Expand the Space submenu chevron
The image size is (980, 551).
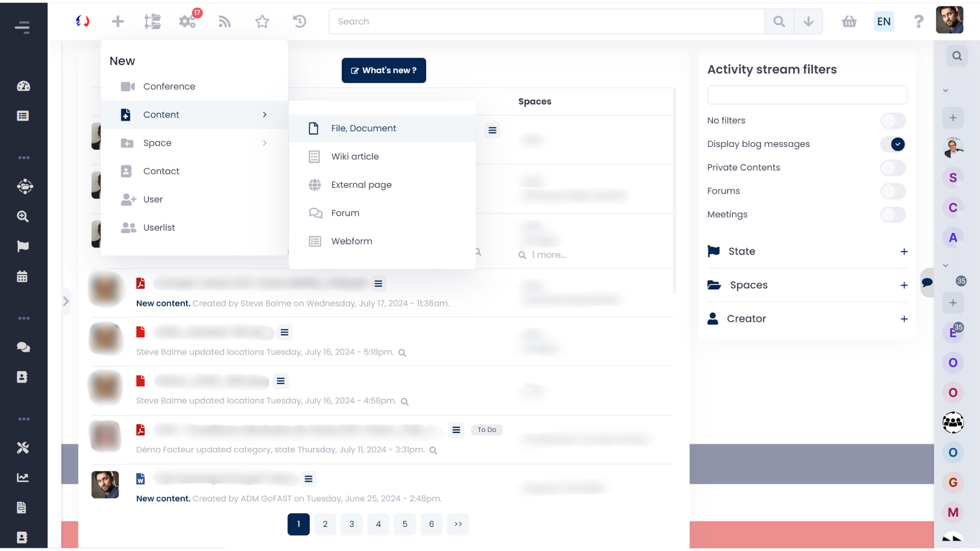265,143
